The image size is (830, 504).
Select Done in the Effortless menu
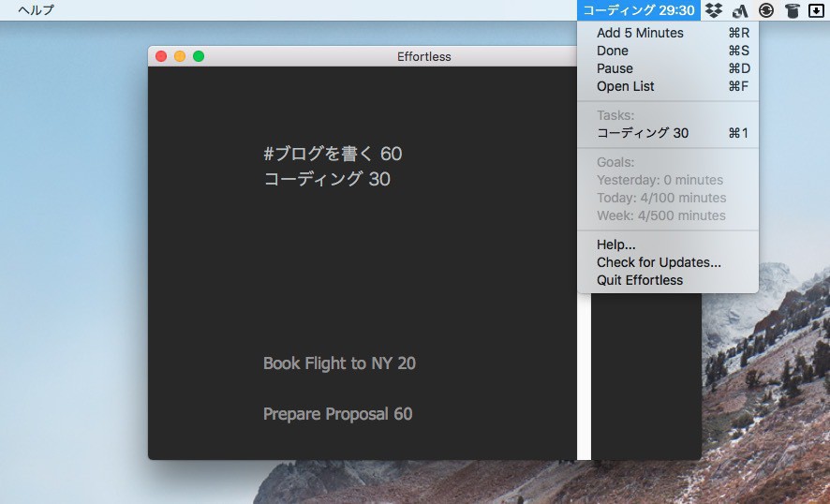[x=668, y=51]
